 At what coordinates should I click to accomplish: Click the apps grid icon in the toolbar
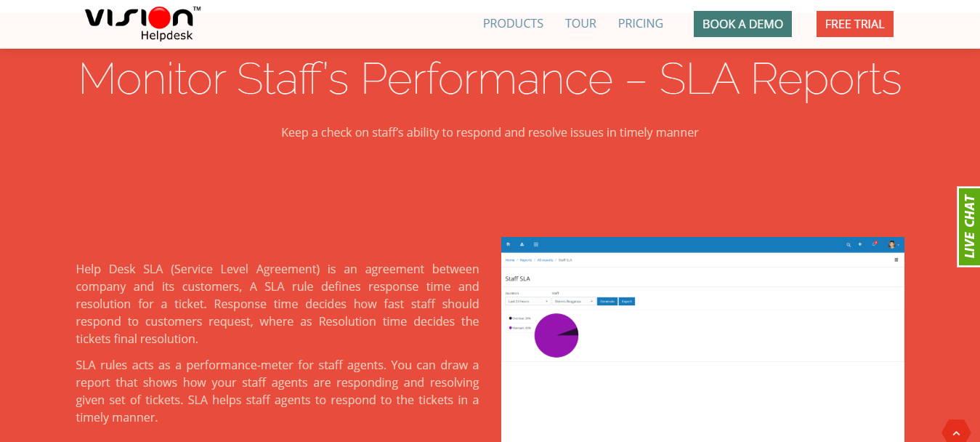(535, 244)
